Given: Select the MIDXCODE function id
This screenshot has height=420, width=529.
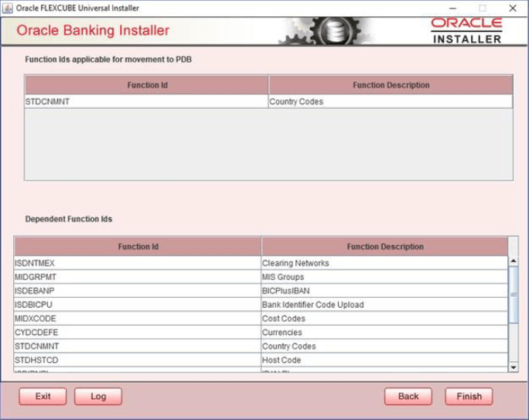Looking at the screenshot, I should pyautogui.click(x=138, y=319).
